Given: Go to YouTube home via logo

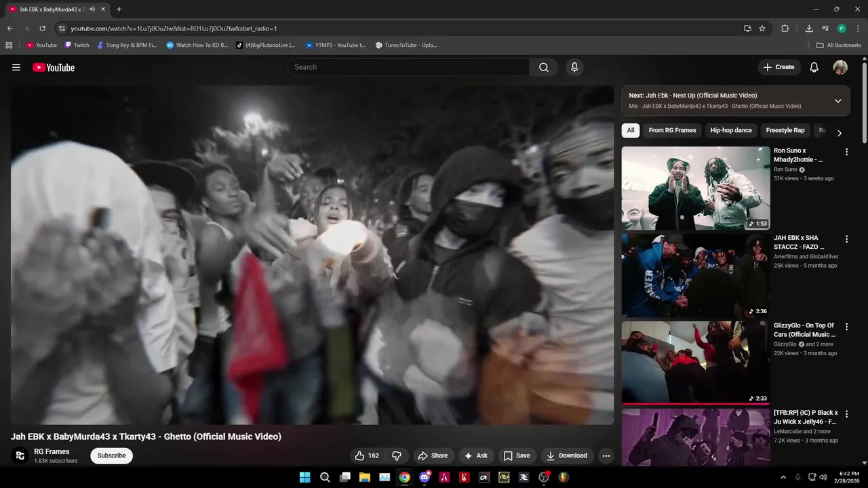Looking at the screenshot, I should point(54,67).
